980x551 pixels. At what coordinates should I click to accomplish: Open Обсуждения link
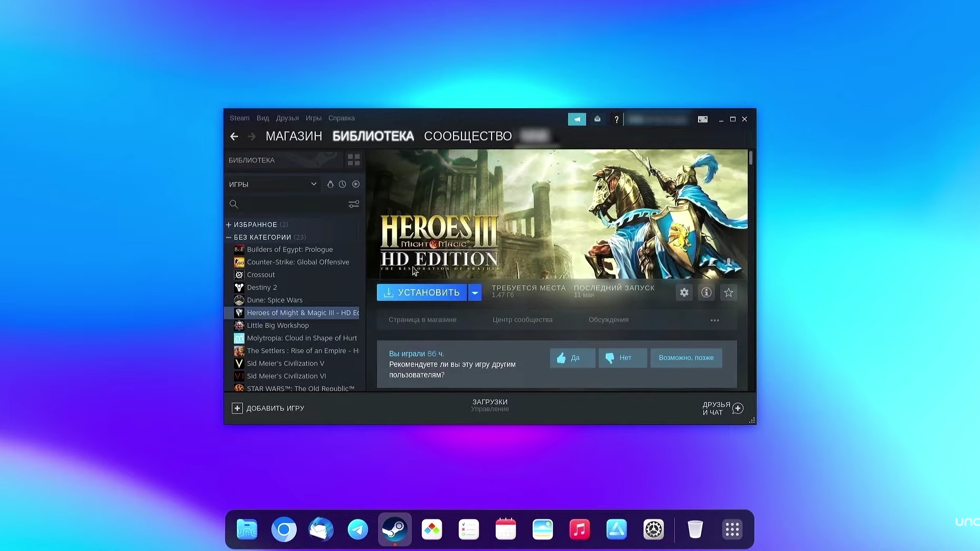click(609, 320)
